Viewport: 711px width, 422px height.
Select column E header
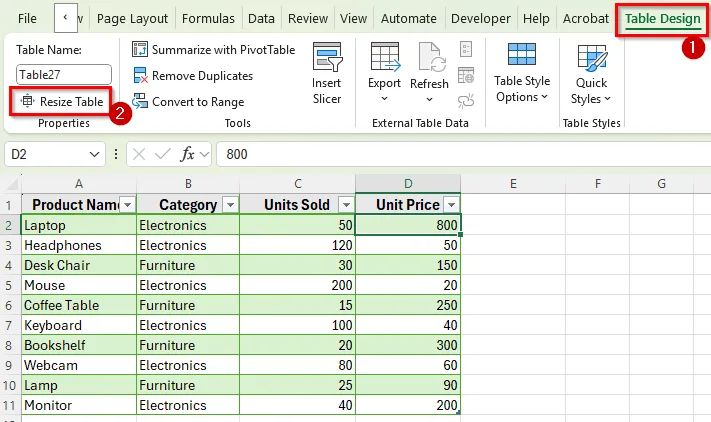[x=513, y=184]
